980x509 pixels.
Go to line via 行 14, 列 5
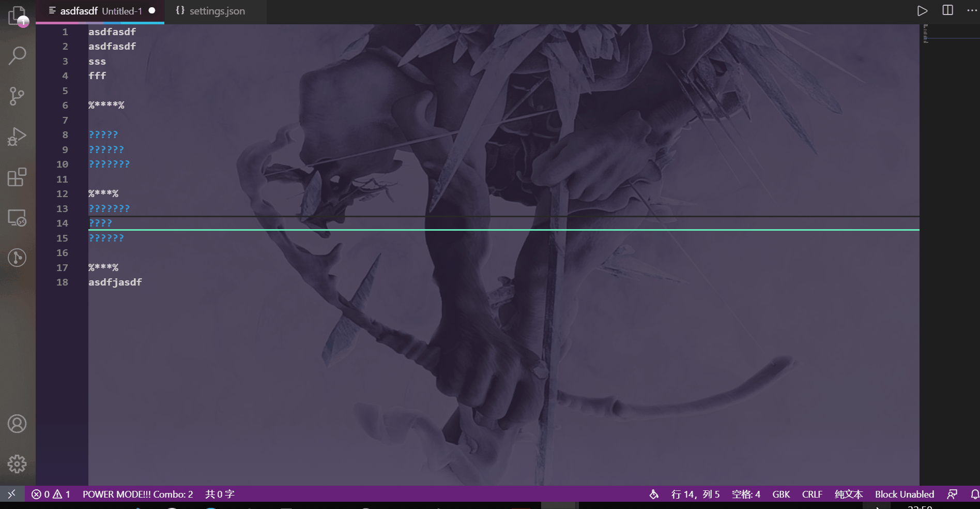coord(695,494)
